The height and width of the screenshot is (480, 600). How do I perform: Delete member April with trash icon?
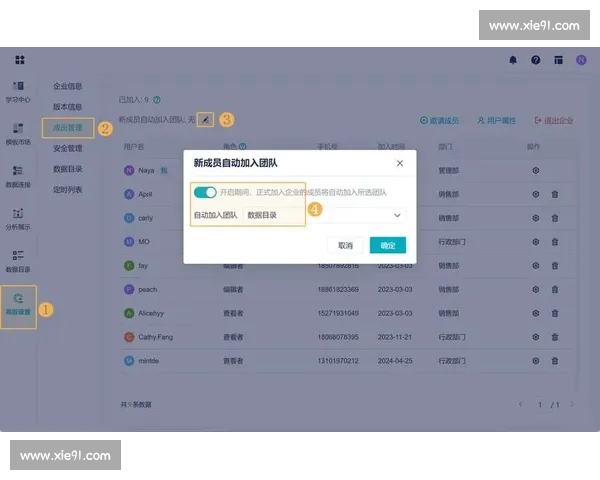555,194
